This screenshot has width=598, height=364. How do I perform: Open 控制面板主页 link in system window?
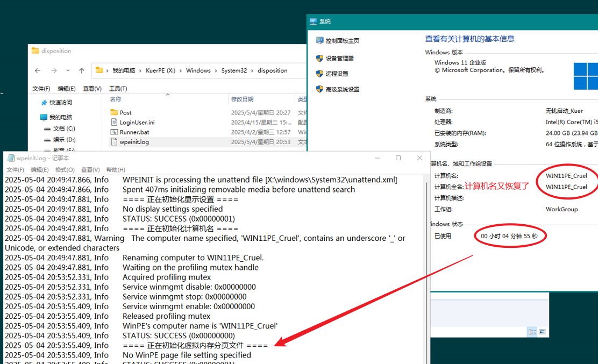(342, 41)
